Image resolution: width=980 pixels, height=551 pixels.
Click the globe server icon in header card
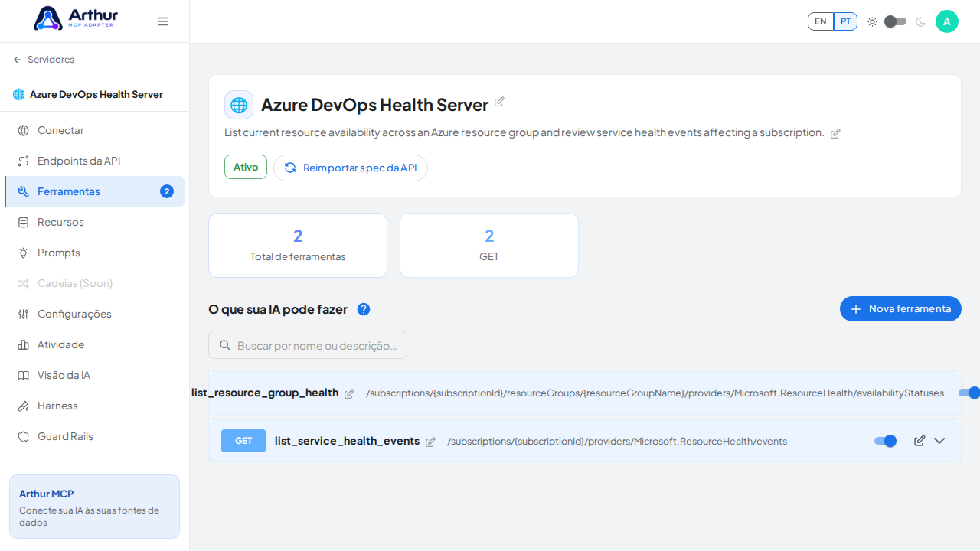click(x=239, y=105)
